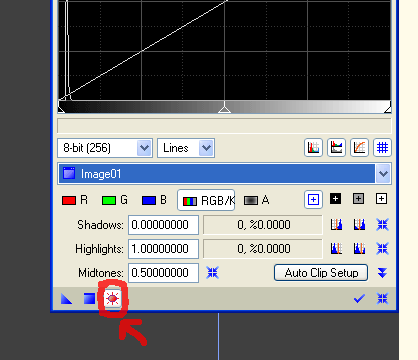Image resolution: width=418 pixels, height=360 pixels.
Task: Click reset highlights icon
Action: coord(382,249)
